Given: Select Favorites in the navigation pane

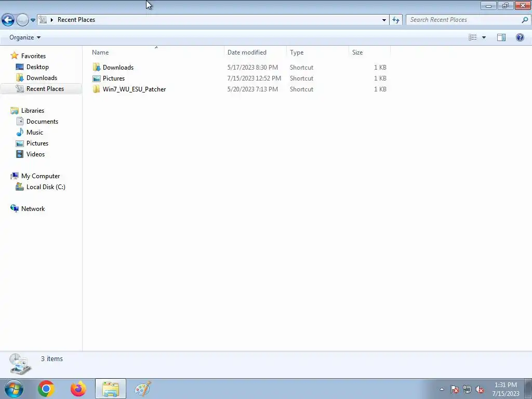Looking at the screenshot, I should pyautogui.click(x=33, y=56).
